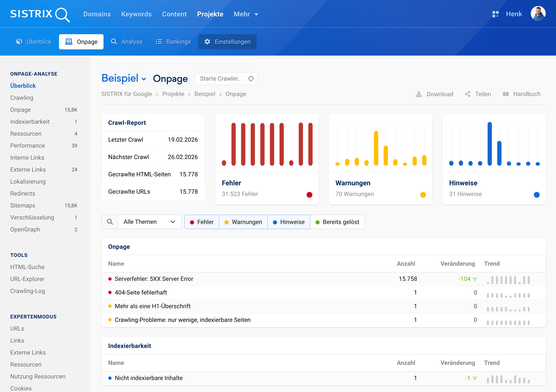556x392 pixels.
Task: Click the Download icon above the report
Action: [419, 94]
